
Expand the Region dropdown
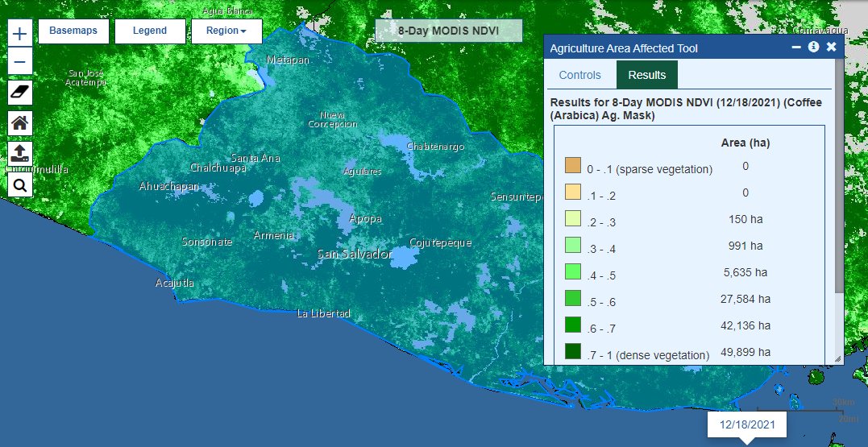point(226,31)
